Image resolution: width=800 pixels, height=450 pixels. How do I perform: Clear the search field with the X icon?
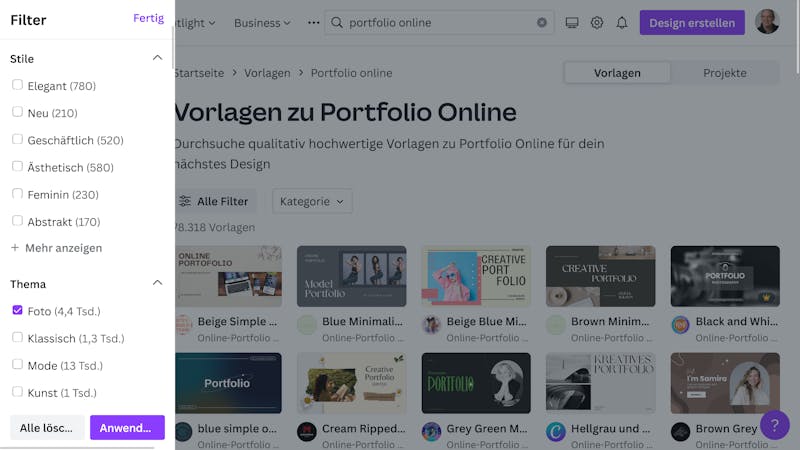(x=542, y=22)
